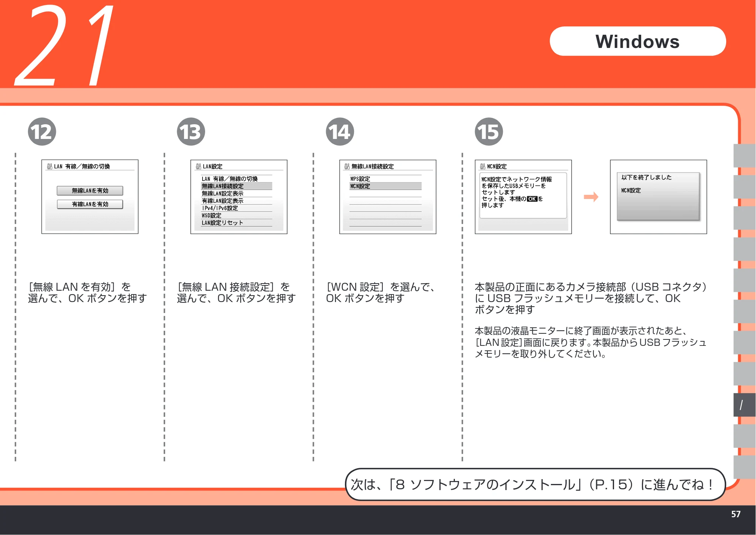Select 有線LAN設定表示 menu entry
Screen dimensions: 756x535
point(237,201)
